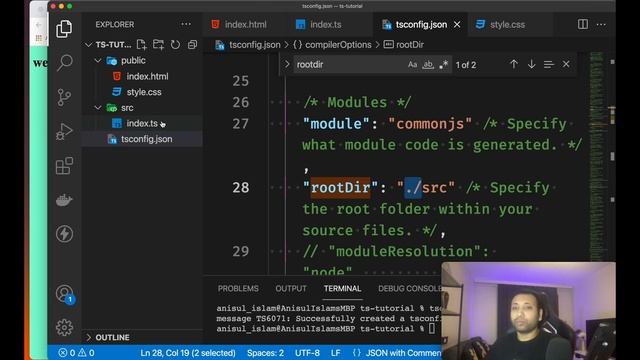Open index.ts in the file tree
Viewport: 640px width, 360px height.
click(142, 123)
